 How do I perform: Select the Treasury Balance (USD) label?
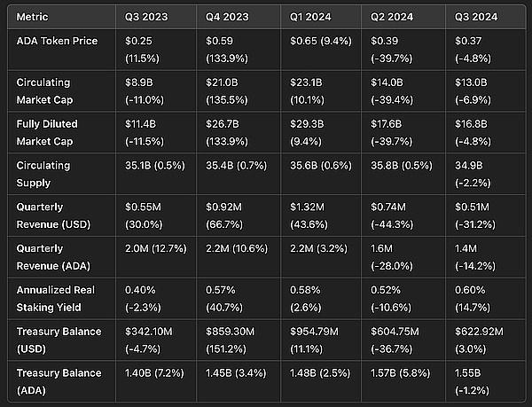coord(59,340)
